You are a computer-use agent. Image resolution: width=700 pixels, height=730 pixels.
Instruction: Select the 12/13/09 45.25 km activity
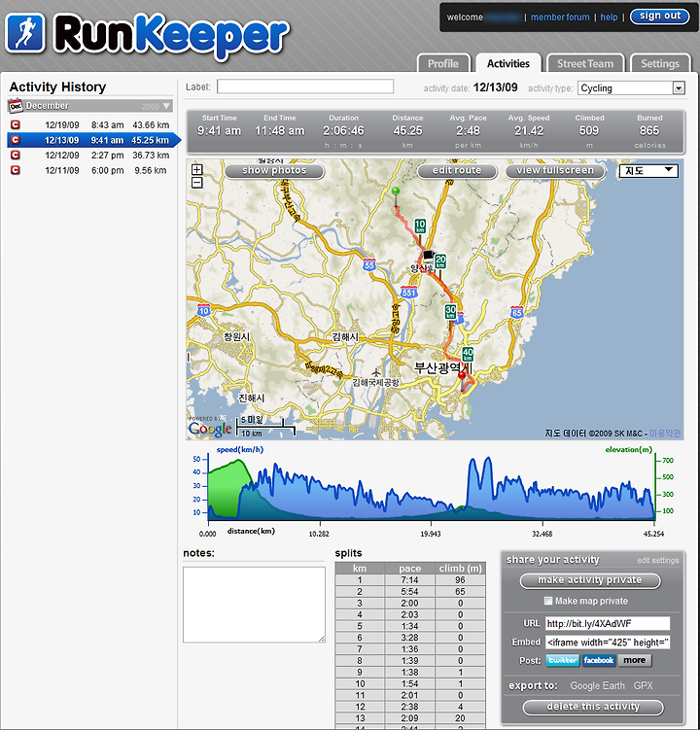click(93, 140)
